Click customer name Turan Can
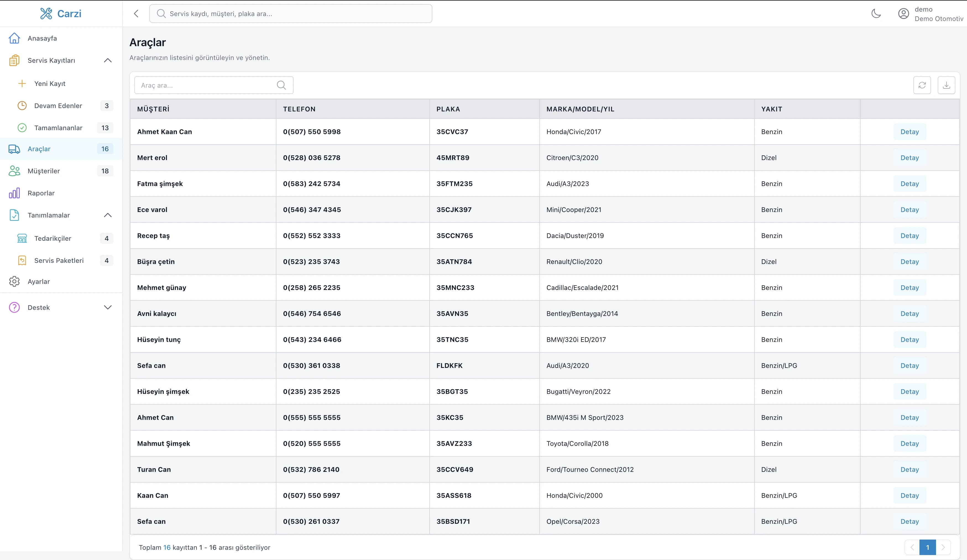Image resolution: width=967 pixels, height=560 pixels. [x=154, y=470]
